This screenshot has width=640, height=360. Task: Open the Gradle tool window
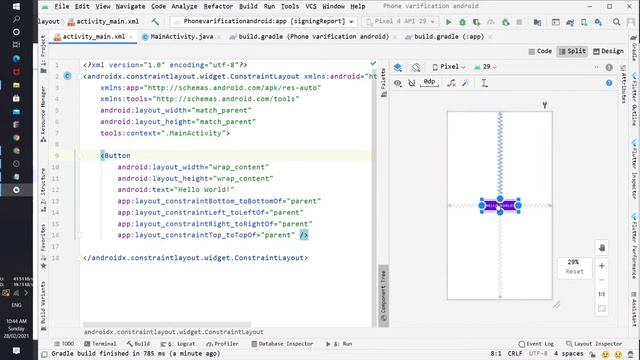tap(634, 48)
